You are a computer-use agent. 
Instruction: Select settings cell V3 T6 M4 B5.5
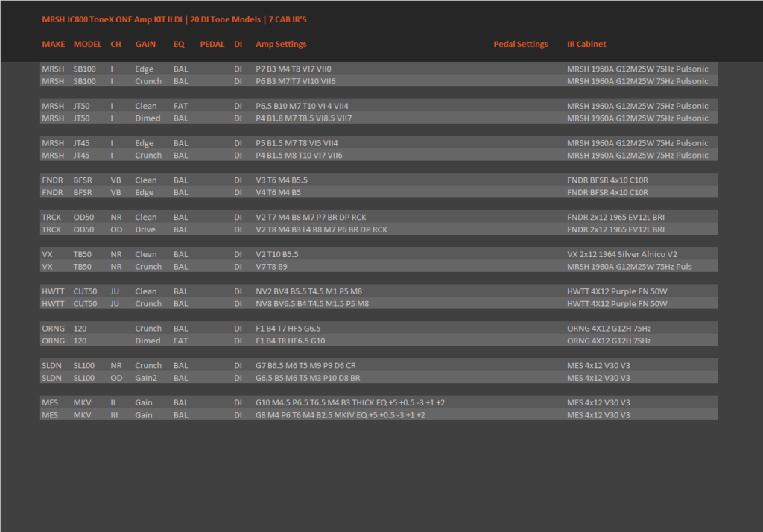click(282, 180)
